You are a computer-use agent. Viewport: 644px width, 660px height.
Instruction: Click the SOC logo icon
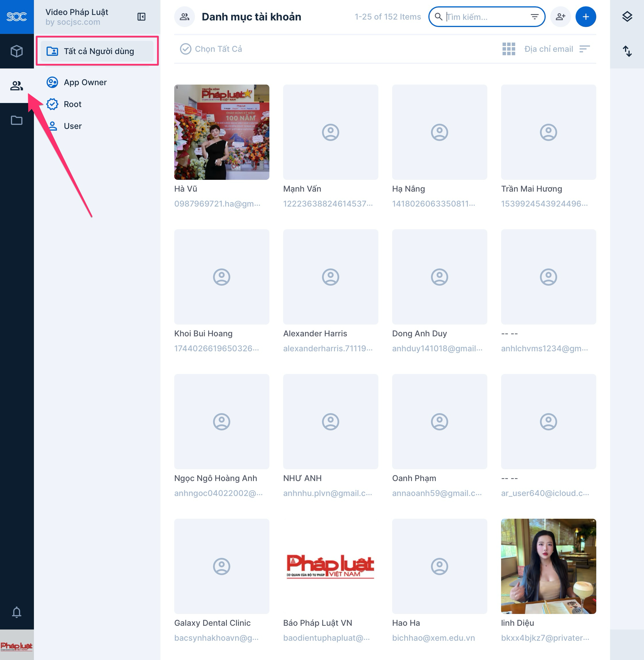click(x=17, y=17)
